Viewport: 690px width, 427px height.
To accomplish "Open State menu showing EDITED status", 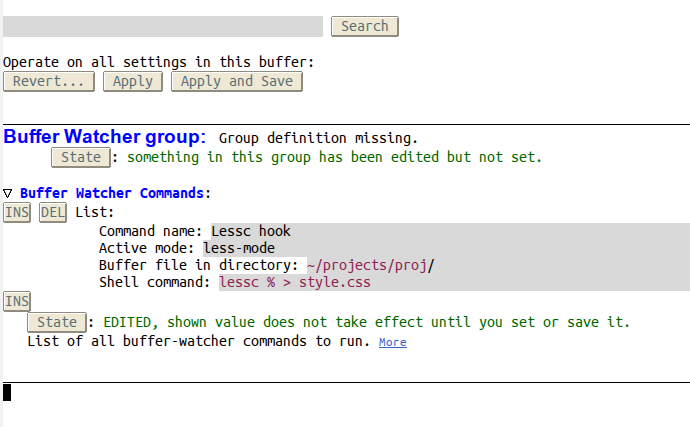I will click(57, 322).
